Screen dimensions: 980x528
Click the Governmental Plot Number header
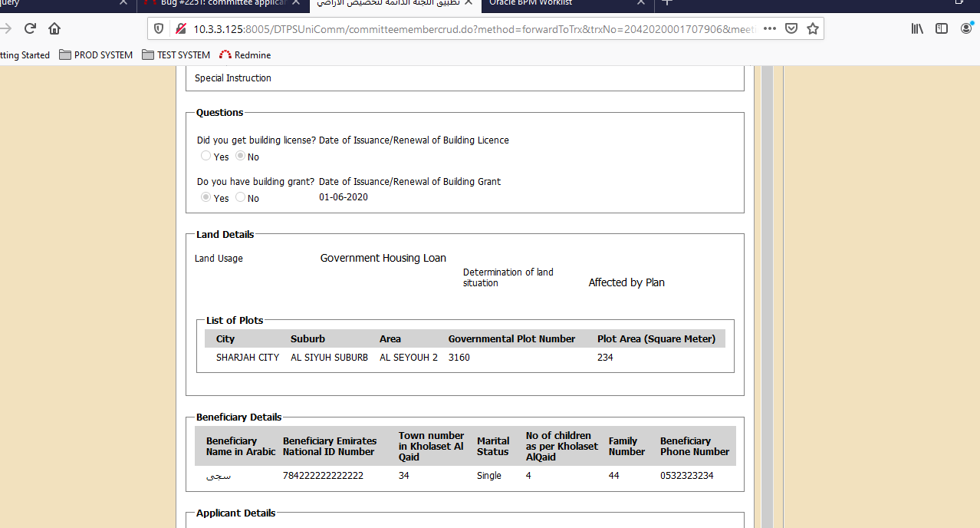(511, 338)
